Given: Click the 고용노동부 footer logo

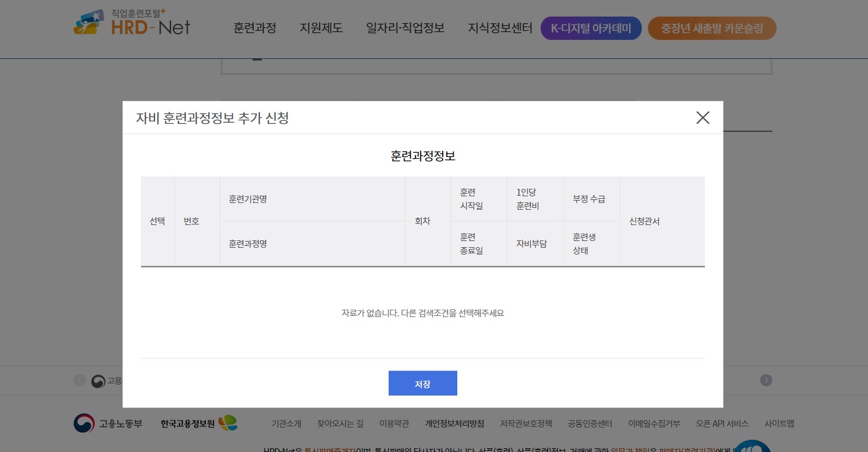Looking at the screenshot, I should 108,423.
